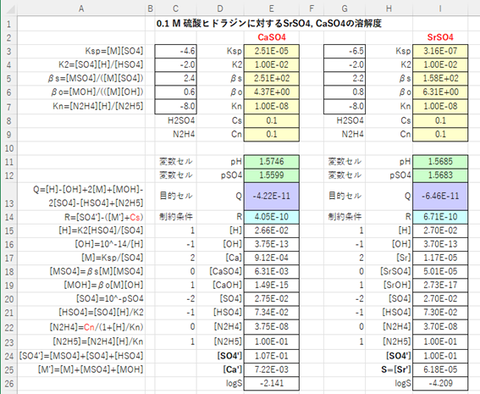Click the [H] value 2.66E-02
Image resolution: width=480 pixels, height=394 pixels.
point(271,231)
